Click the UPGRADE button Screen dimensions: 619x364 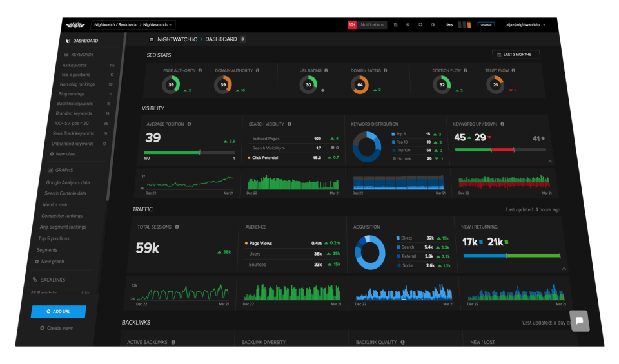point(486,25)
